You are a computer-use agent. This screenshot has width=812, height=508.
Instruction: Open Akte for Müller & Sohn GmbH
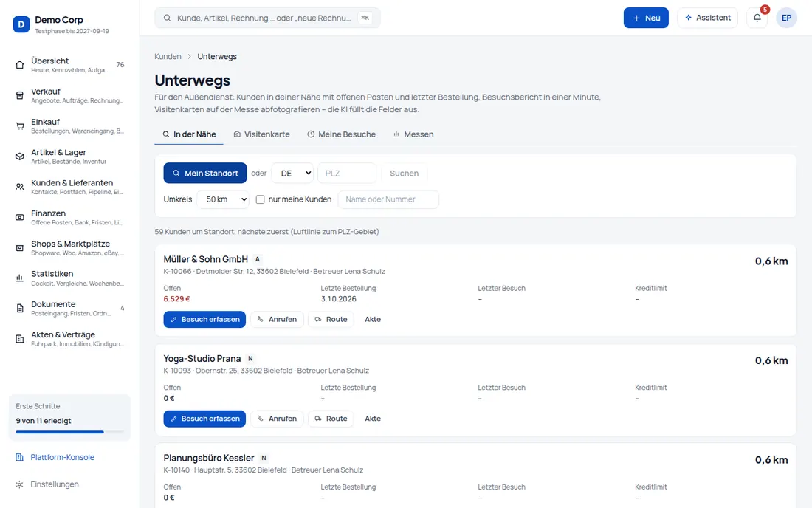pos(373,320)
